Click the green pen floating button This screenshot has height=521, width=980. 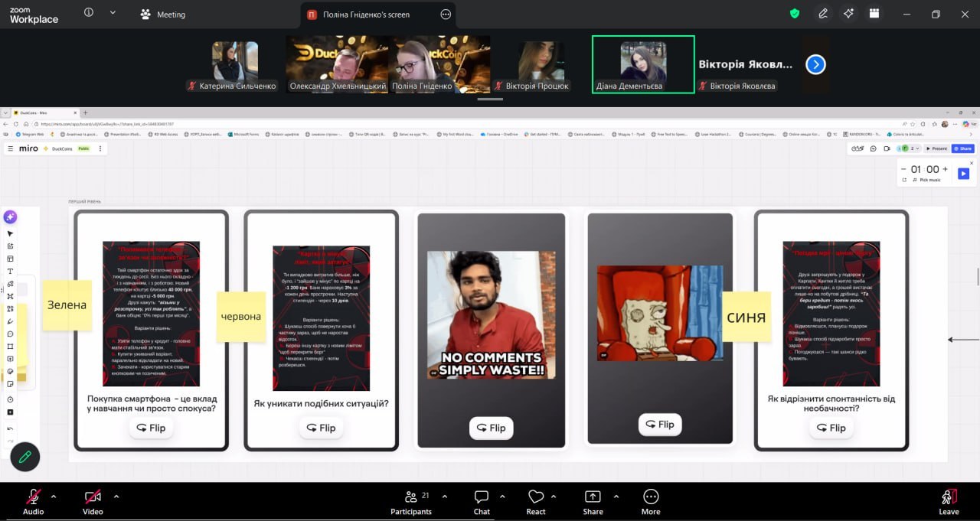pos(25,457)
